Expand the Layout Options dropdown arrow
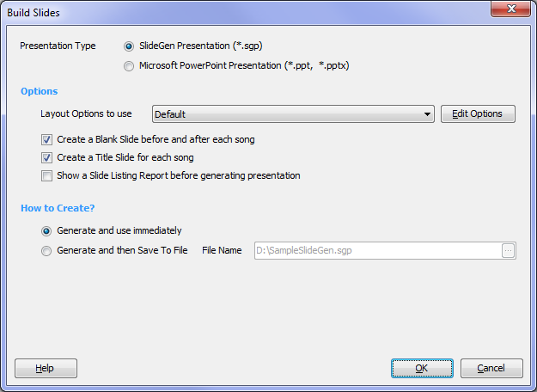Image resolution: width=537 pixels, height=392 pixels. (x=427, y=114)
